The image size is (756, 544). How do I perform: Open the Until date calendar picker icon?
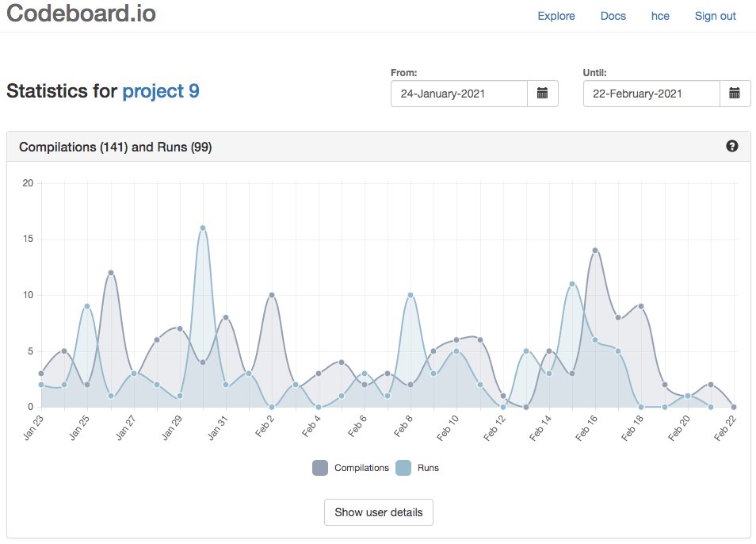coord(735,94)
